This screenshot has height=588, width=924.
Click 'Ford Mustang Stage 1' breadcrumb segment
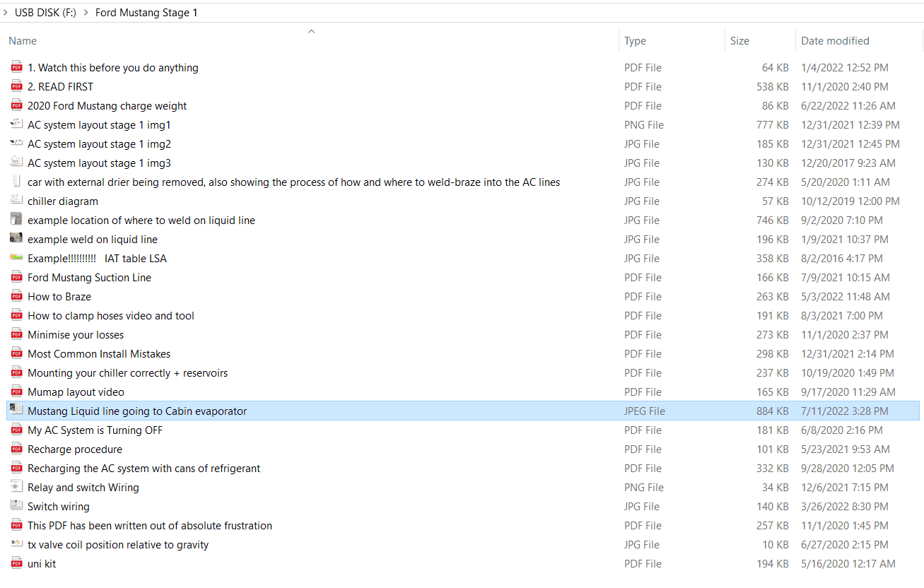click(146, 12)
